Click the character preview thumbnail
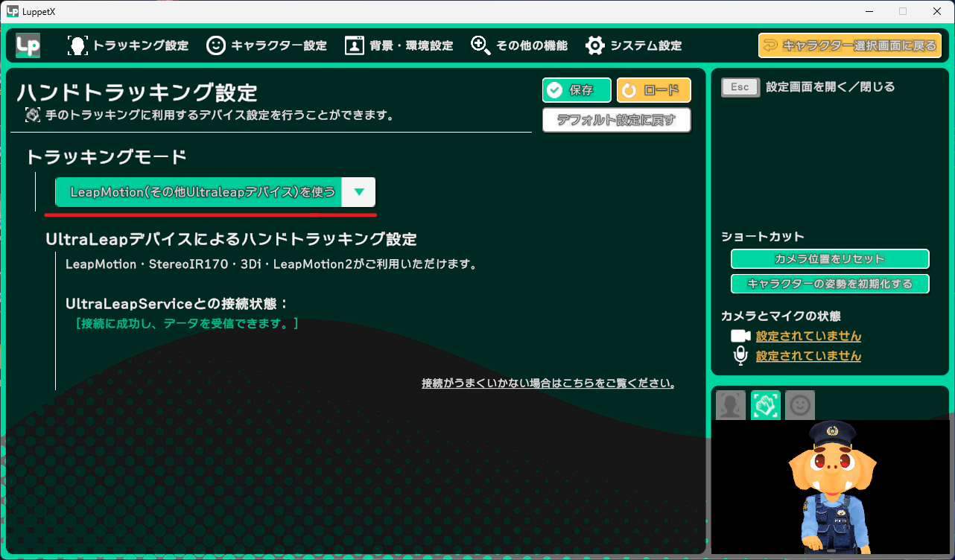The height and width of the screenshot is (560, 955). tap(831, 487)
